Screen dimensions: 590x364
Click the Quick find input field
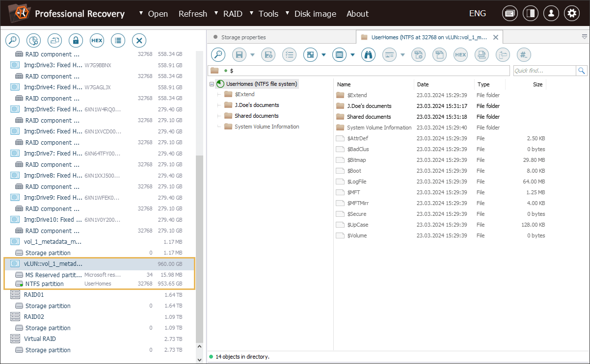tap(544, 71)
